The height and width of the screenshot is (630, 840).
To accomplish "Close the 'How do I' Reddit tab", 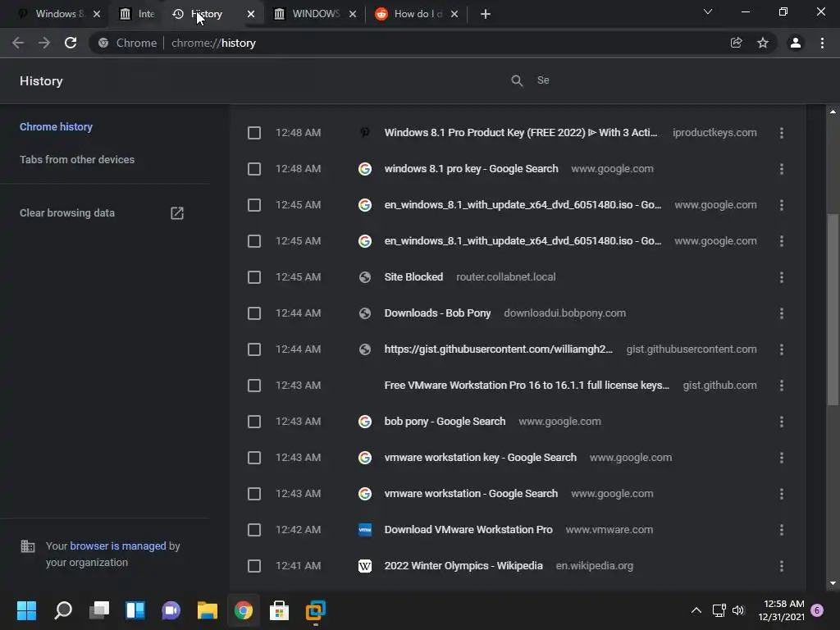I will (454, 14).
